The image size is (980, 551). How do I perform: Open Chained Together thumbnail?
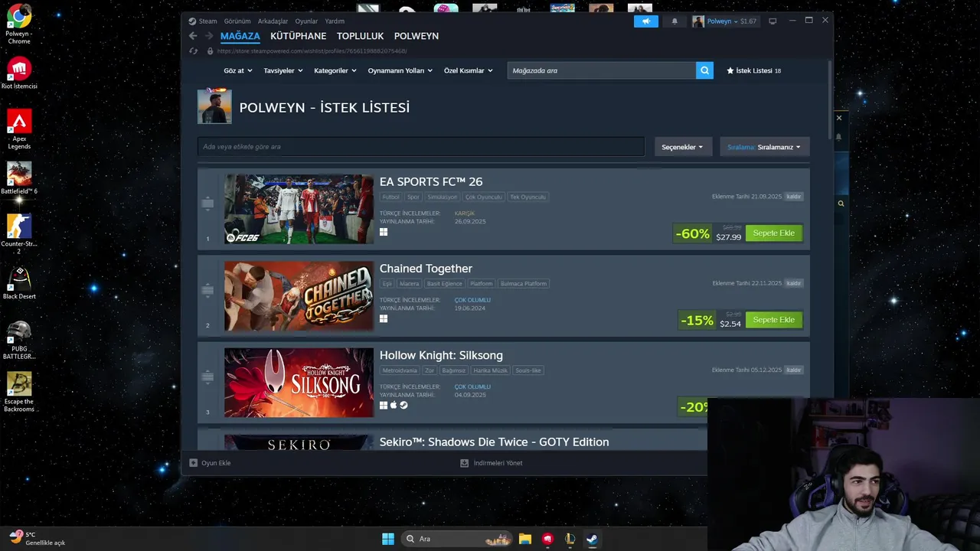(299, 295)
